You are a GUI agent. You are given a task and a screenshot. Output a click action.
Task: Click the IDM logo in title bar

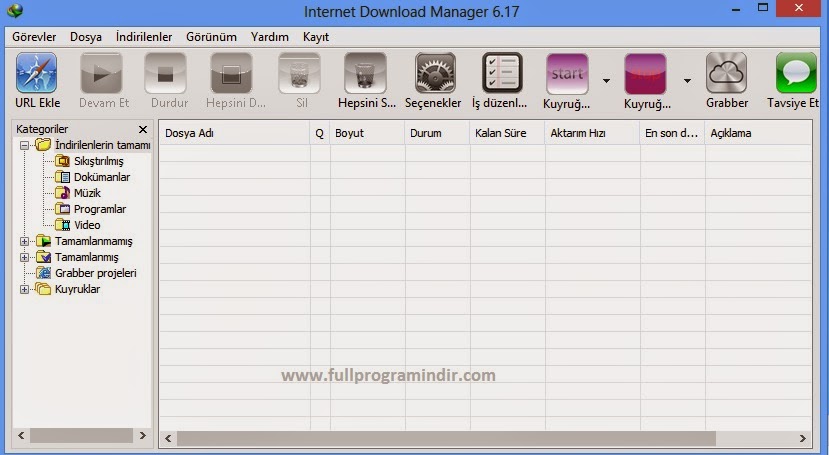[x=15, y=10]
